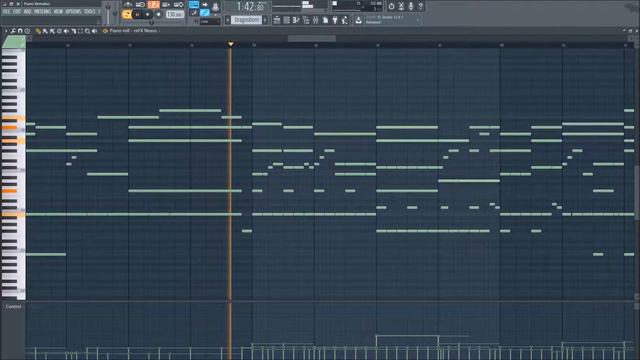Click the horizontal scrollbar handle

pyautogui.click(x=312, y=38)
